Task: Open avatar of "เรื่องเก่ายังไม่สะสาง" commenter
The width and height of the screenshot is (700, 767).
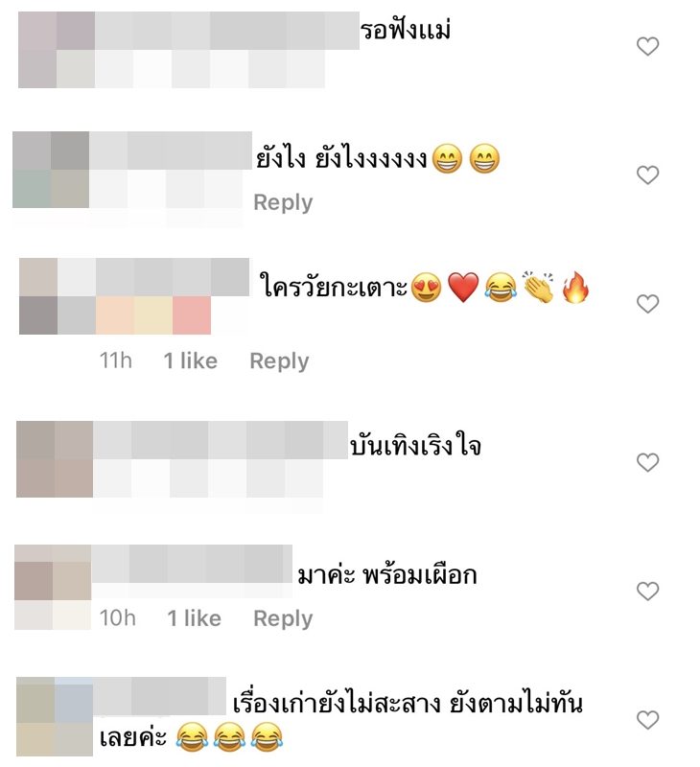Action: (x=55, y=716)
